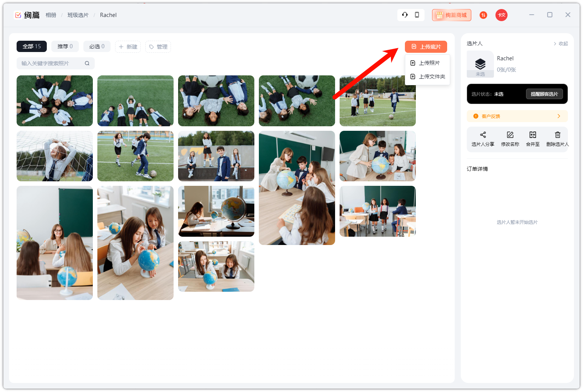
Task: Click the trash icon for 删除选片人
Action: [x=557, y=135]
